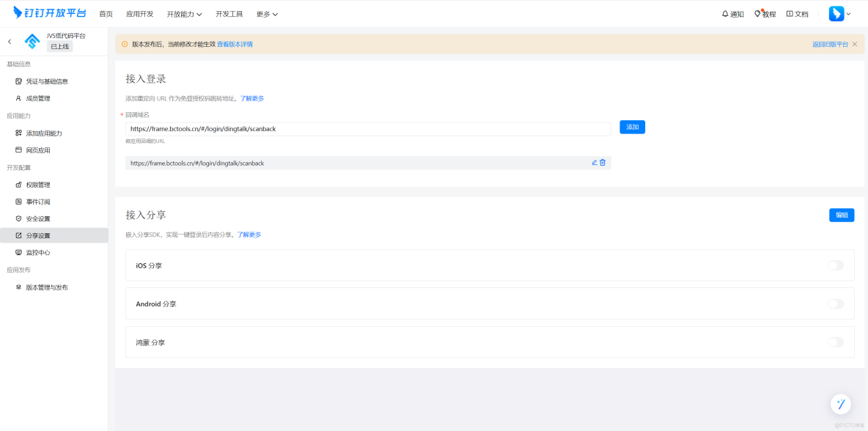Click the 接入登录 heading
The width and height of the screenshot is (868, 431).
tap(146, 78)
